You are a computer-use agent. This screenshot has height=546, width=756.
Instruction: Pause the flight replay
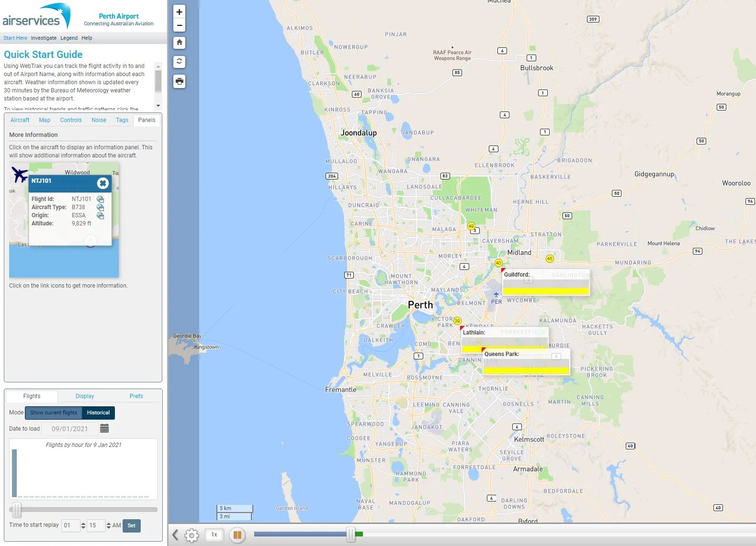[237, 535]
